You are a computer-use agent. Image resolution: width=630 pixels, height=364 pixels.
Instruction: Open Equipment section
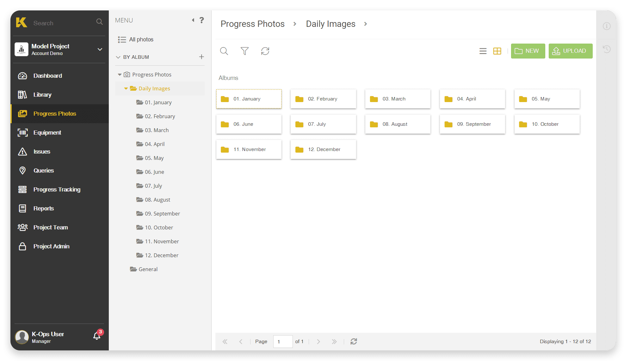[x=59, y=133]
